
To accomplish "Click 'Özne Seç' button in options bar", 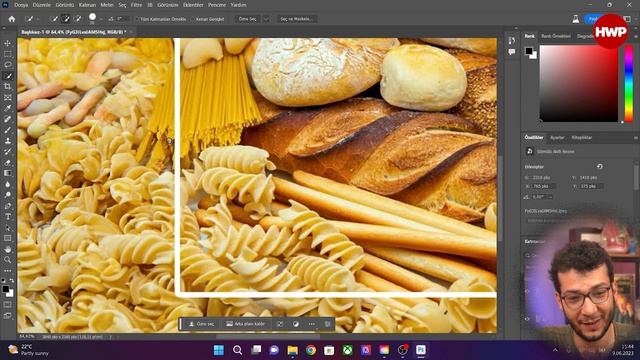I will tap(248, 19).
